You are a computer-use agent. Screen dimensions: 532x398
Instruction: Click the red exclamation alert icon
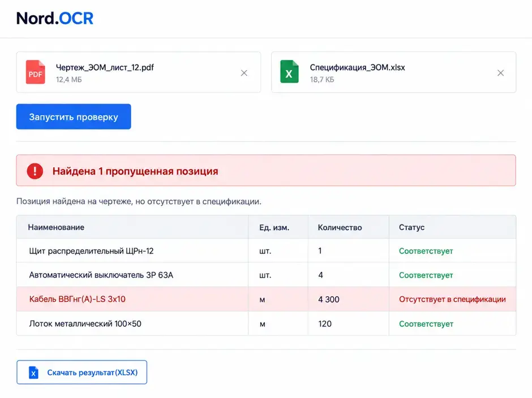(x=35, y=171)
